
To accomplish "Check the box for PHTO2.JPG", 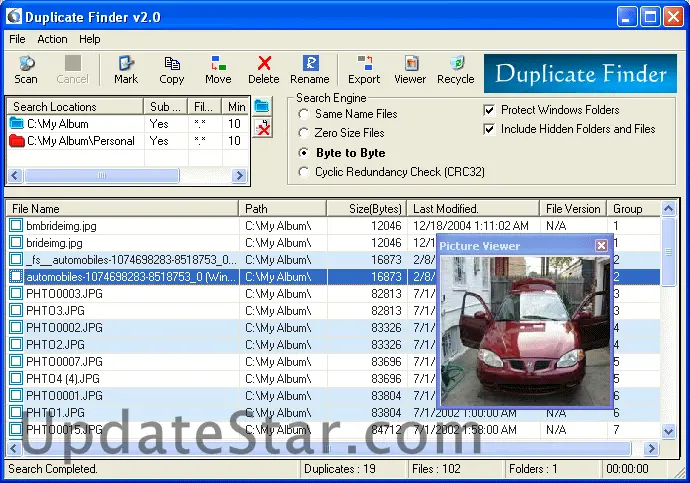I will point(16,344).
